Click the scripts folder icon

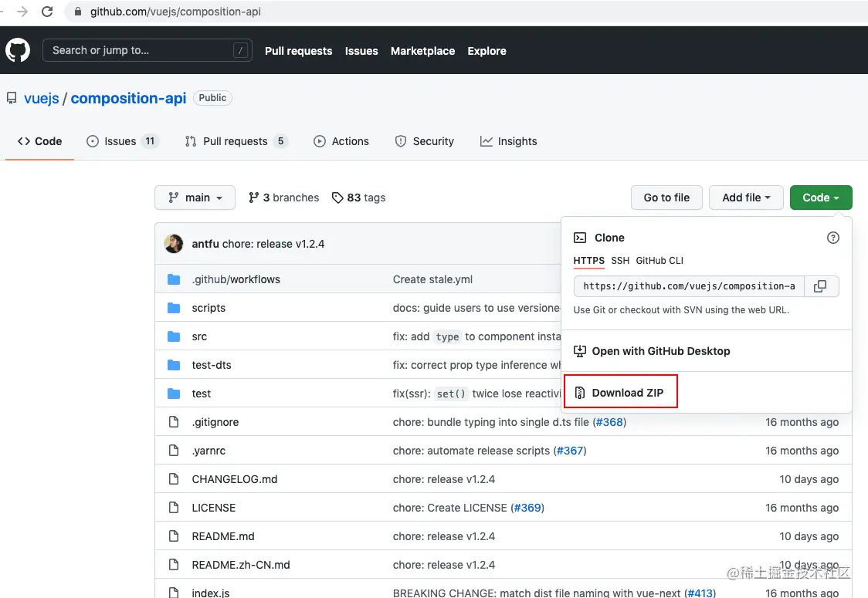[x=174, y=308]
